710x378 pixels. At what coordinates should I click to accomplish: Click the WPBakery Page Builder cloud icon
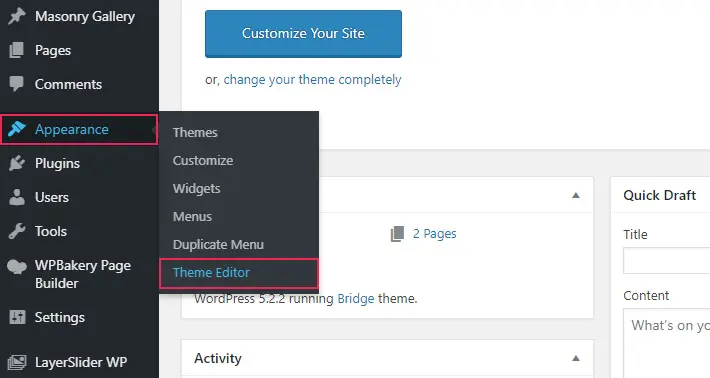(17, 267)
